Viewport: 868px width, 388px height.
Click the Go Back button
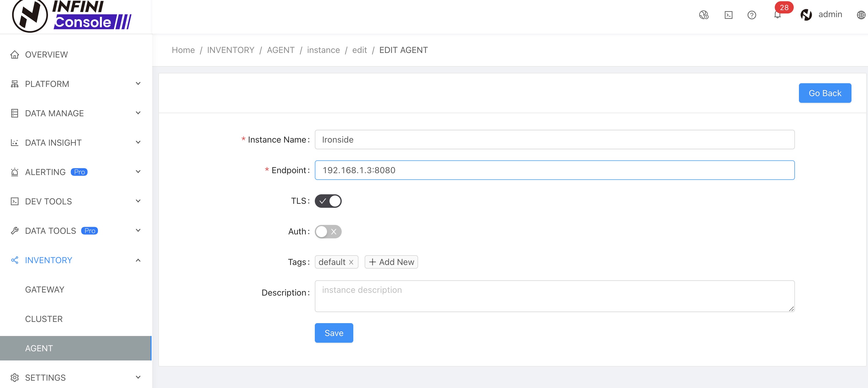[825, 93]
